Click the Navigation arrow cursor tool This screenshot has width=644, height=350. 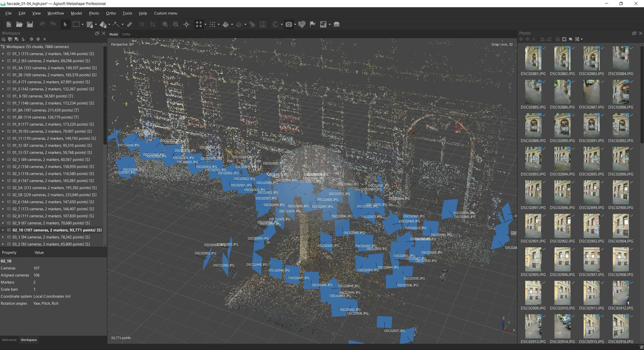(x=65, y=24)
